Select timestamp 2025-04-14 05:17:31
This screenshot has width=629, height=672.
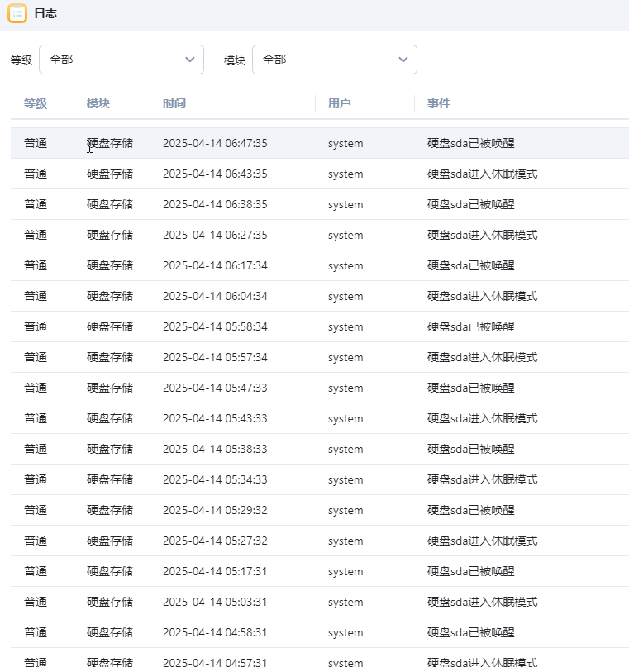pos(215,571)
